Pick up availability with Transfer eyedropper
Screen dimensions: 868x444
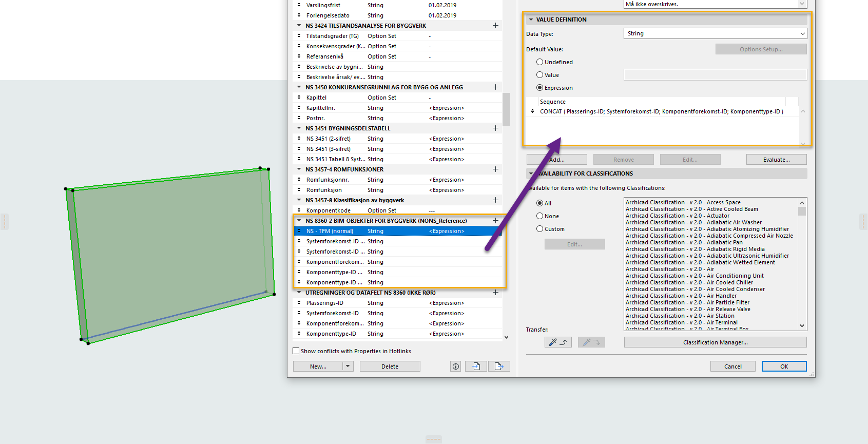click(x=557, y=342)
